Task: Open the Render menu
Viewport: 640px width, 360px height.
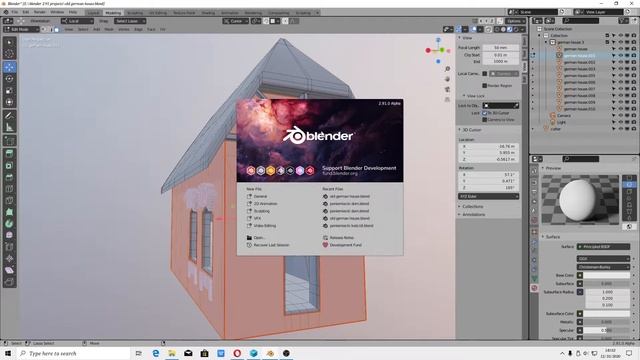Action: 40,12
